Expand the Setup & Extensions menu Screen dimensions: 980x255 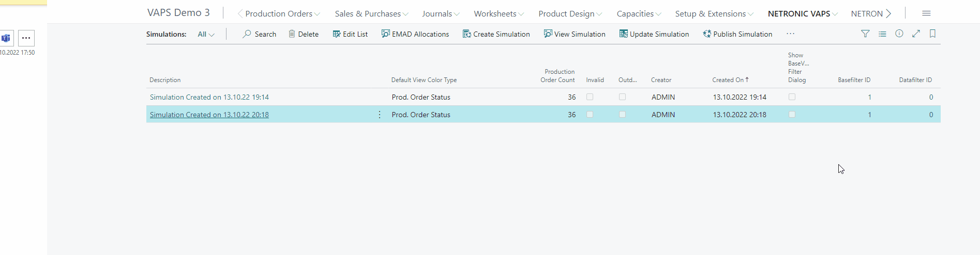click(714, 14)
